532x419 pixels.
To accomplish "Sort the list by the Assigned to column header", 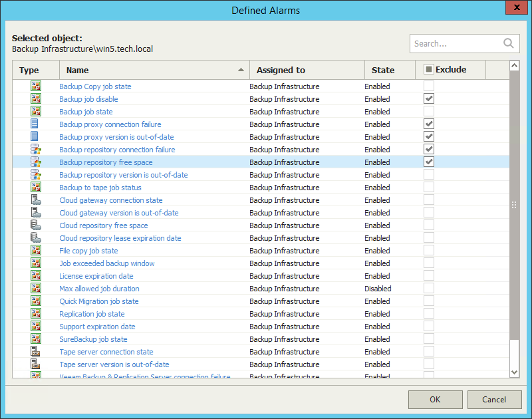I will [307, 70].
